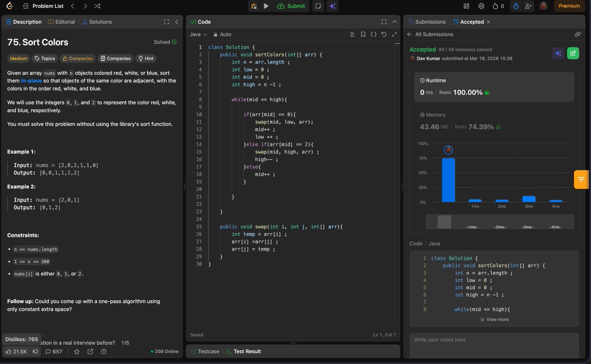591x364 pixels.
Task: Click the green edit solution button
Action: coord(573,53)
